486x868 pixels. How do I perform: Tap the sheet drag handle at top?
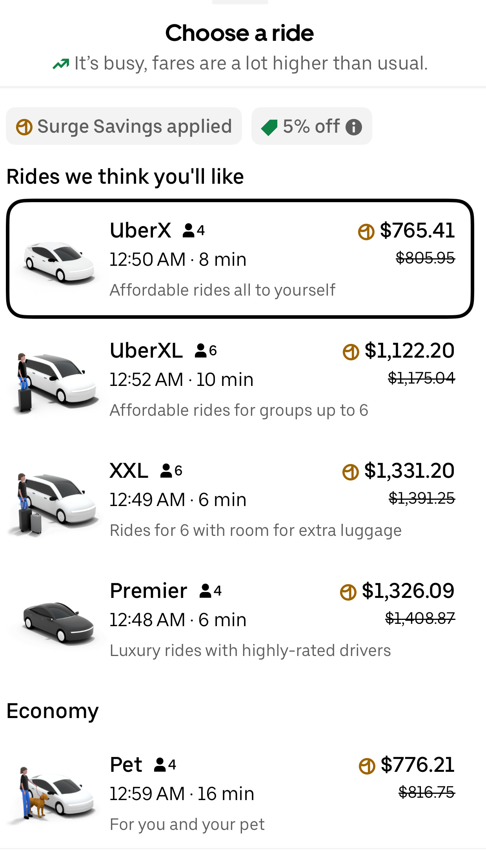(x=240, y=2)
